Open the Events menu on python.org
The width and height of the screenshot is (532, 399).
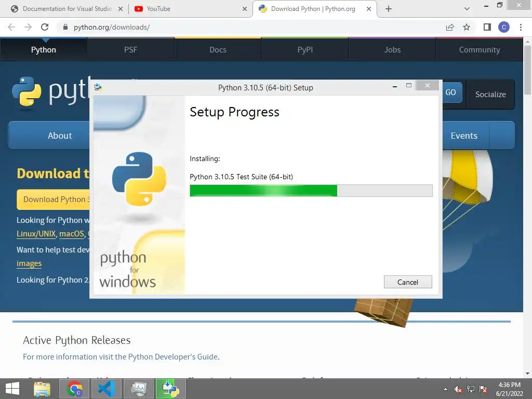coord(464,136)
